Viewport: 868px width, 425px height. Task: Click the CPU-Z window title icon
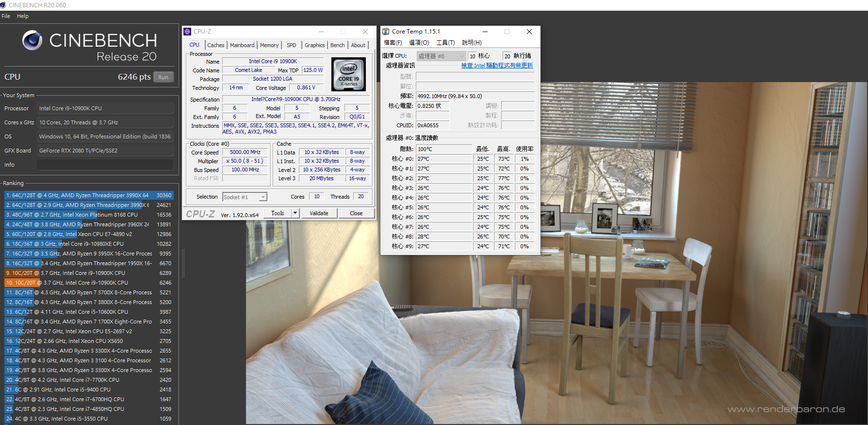(187, 32)
